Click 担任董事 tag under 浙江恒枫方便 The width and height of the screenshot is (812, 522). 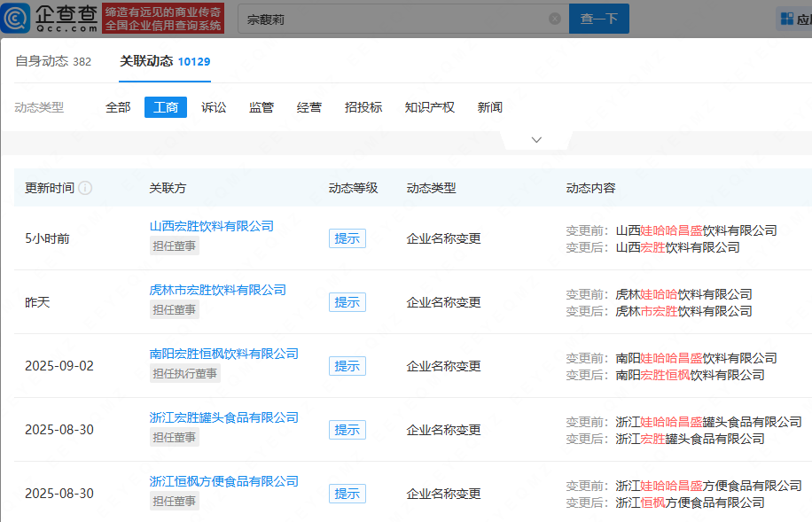pos(174,501)
